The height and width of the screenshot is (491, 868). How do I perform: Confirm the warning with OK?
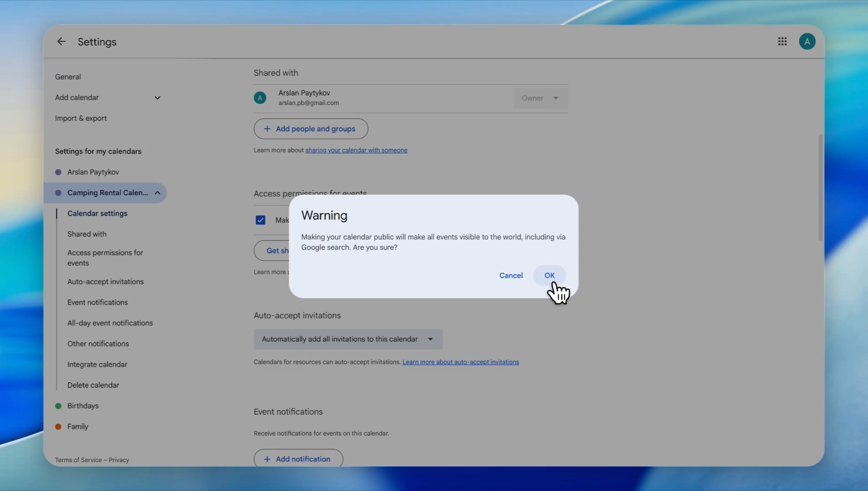coord(550,276)
